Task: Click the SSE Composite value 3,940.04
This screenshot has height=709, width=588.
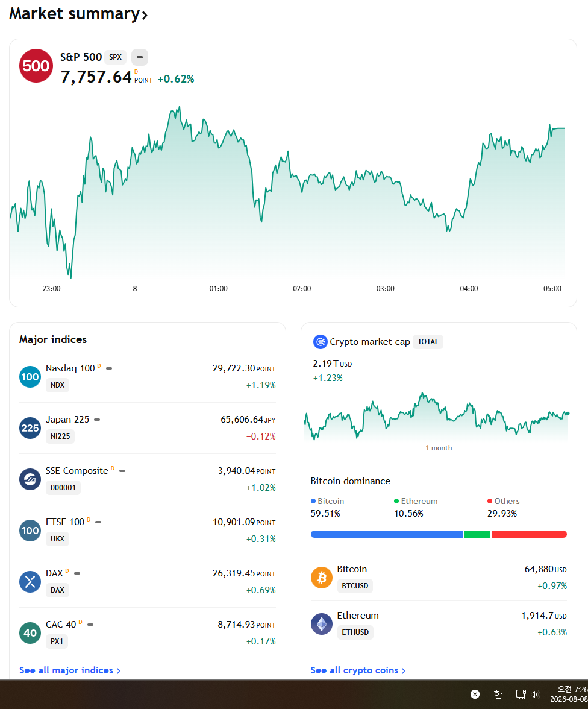Action: click(236, 471)
